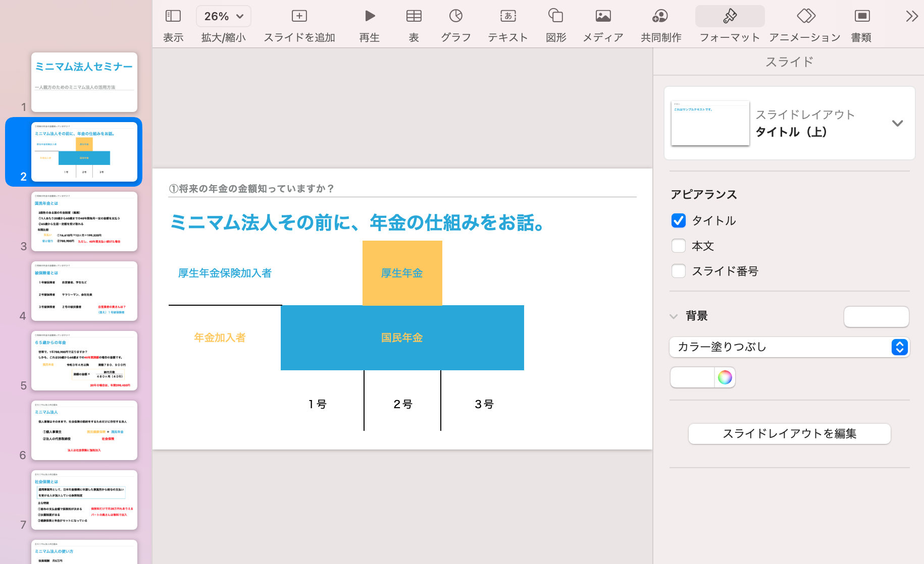Select the orange 厚生年金 box
Image resolution: width=924 pixels, height=564 pixels.
click(402, 273)
